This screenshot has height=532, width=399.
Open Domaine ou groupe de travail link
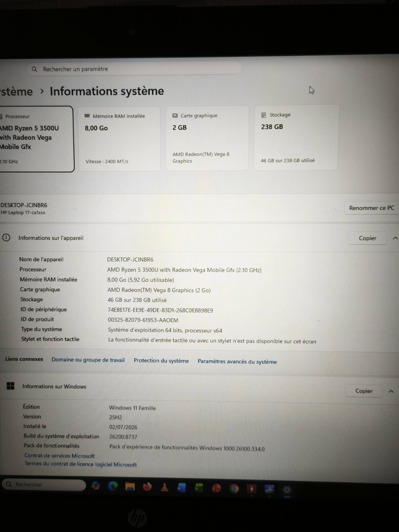click(88, 360)
